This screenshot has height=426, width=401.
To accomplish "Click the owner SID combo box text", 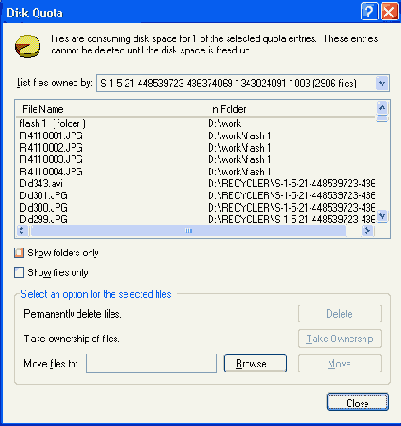I will coord(228,83).
